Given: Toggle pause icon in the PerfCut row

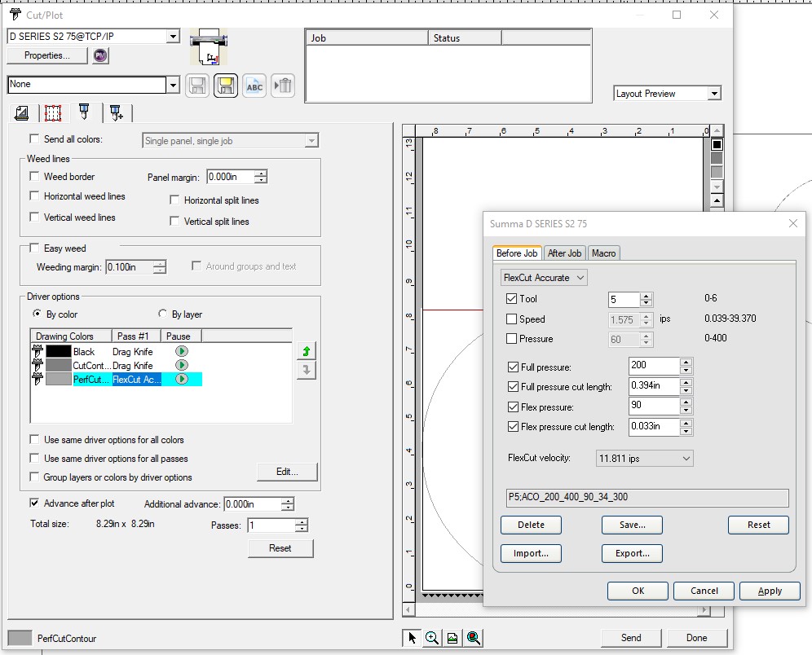Looking at the screenshot, I should [181, 380].
